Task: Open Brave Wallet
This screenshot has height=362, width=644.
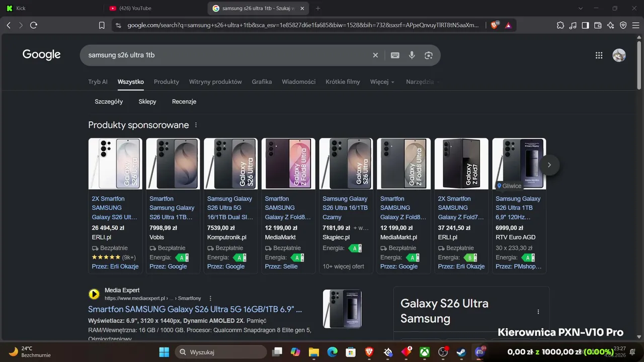Action: [x=598, y=25]
